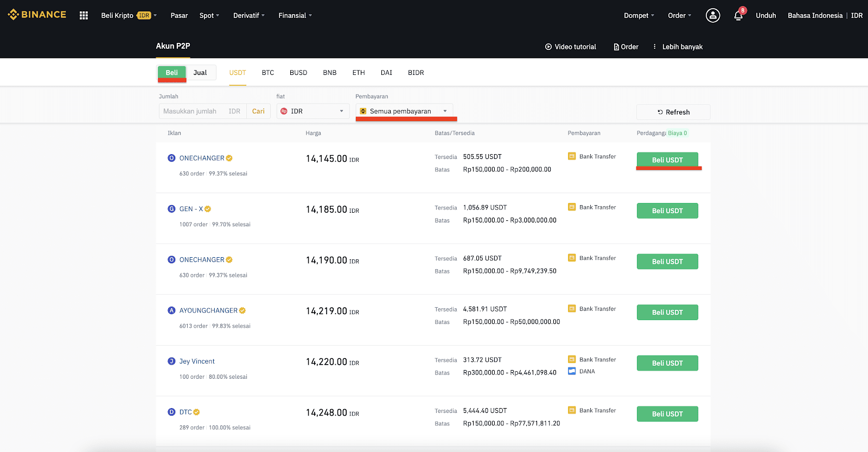Click Beli USDT for the Jey Vincent ad
Screen dimensions: 868x452
click(667, 363)
